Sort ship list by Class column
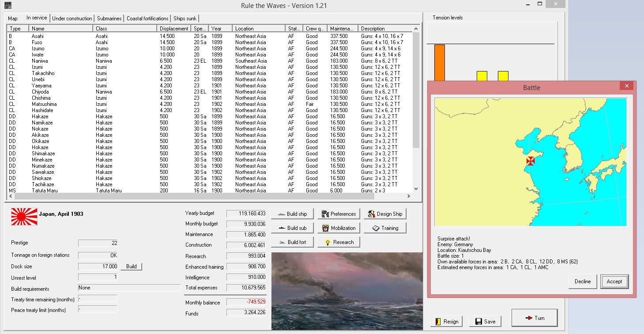The width and height of the screenshot is (644, 334). [126, 29]
